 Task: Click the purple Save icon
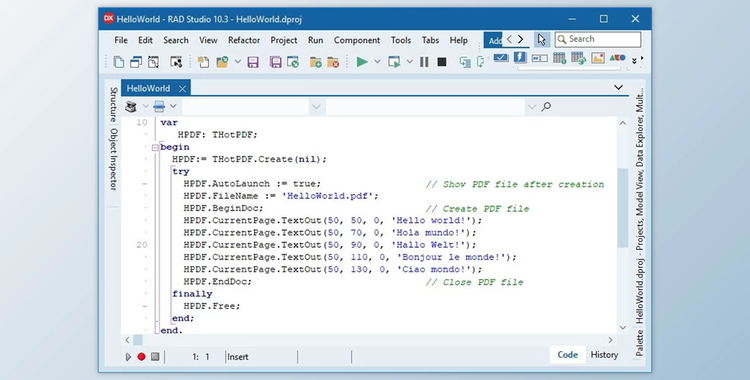(253, 62)
